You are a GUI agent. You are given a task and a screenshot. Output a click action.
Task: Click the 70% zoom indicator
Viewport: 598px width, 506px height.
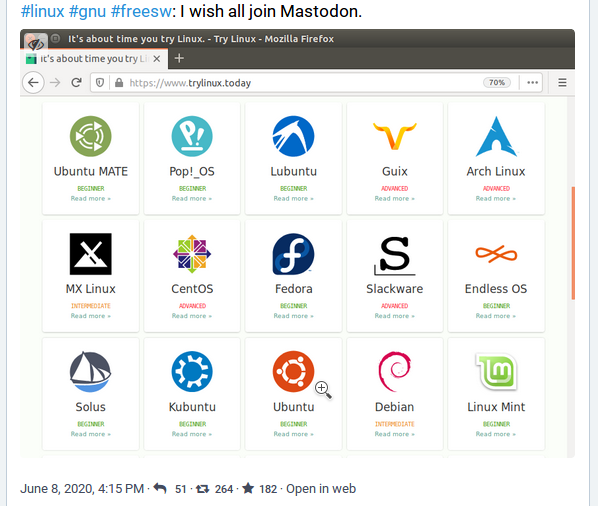(x=497, y=82)
